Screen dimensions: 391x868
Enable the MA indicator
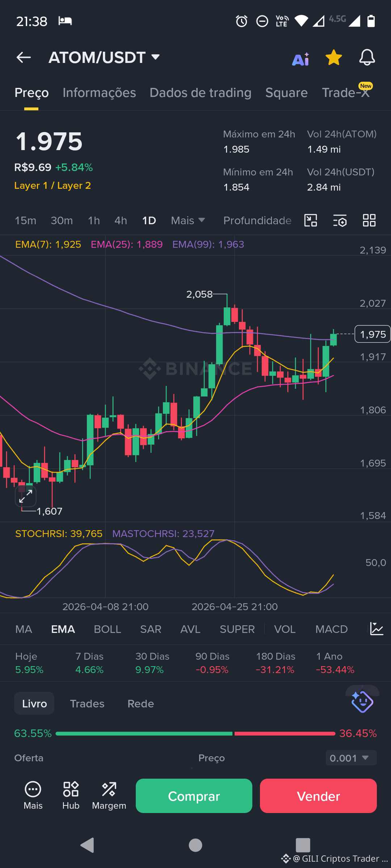pos(24,629)
